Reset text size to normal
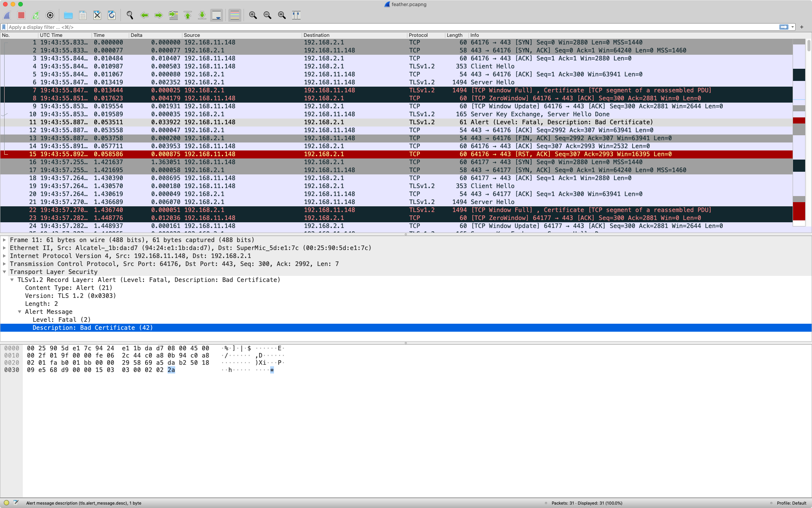 coord(282,15)
